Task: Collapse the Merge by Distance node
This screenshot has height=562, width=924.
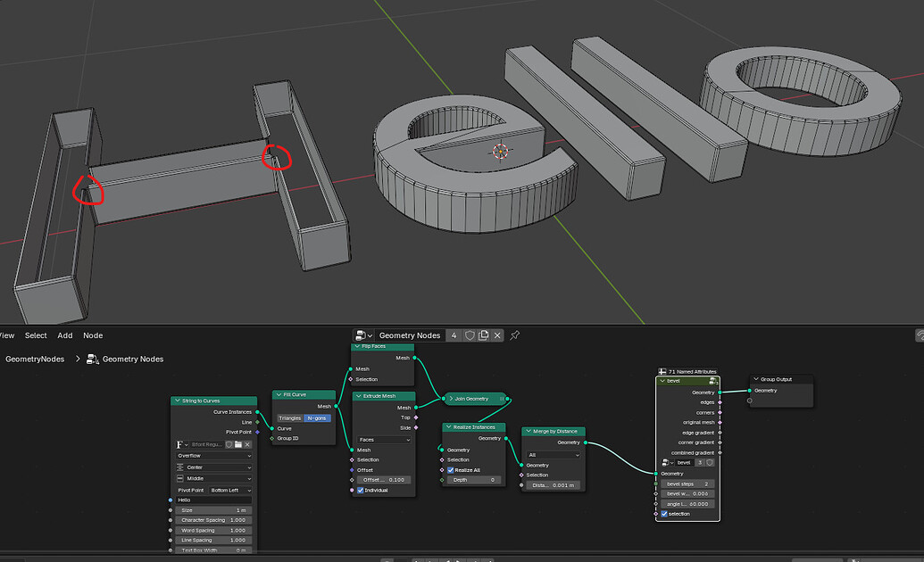Action: tap(528, 431)
